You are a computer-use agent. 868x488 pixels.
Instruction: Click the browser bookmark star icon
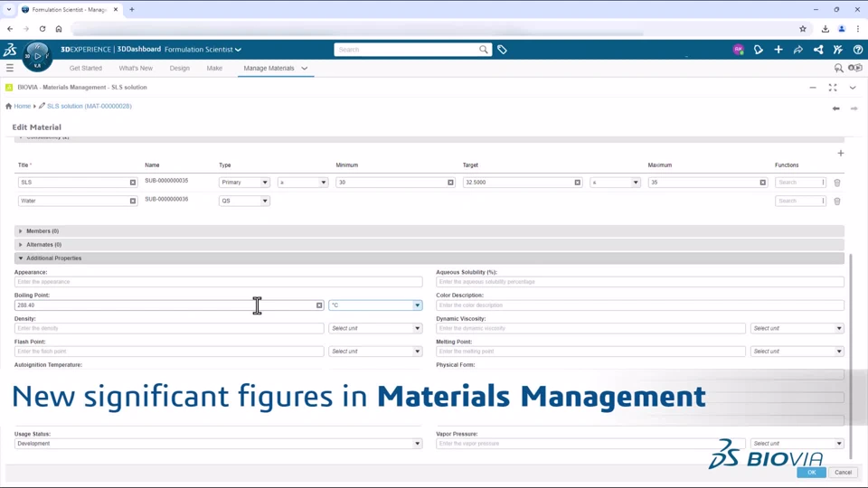pos(803,29)
